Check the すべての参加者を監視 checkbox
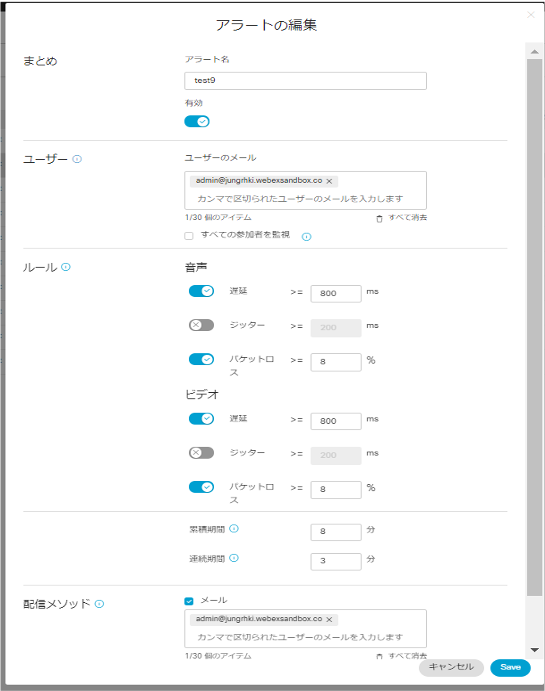The width and height of the screenshot is (545, 691). coord(189,236)
